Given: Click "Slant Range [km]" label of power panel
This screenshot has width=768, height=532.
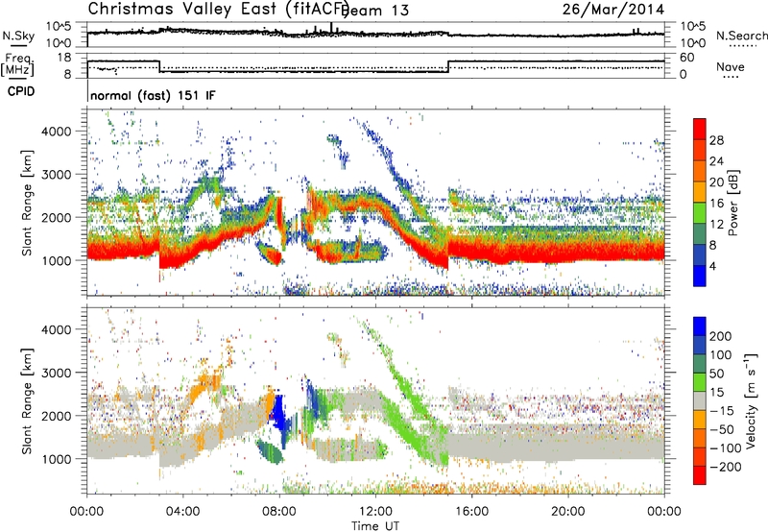Looking at the screenshot, I should [27, 203].
